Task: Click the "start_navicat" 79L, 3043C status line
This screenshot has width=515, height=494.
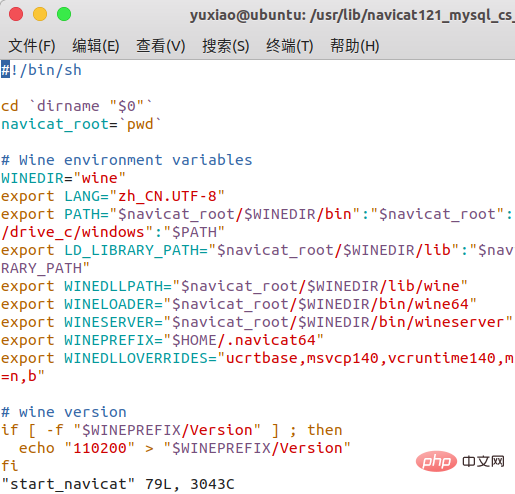Action: tap(118, 484)
